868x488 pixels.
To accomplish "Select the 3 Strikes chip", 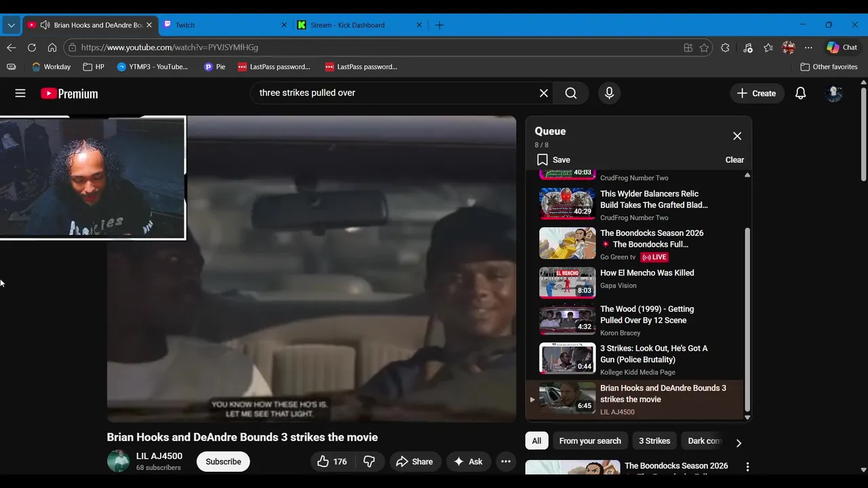I will pos(654,441).
